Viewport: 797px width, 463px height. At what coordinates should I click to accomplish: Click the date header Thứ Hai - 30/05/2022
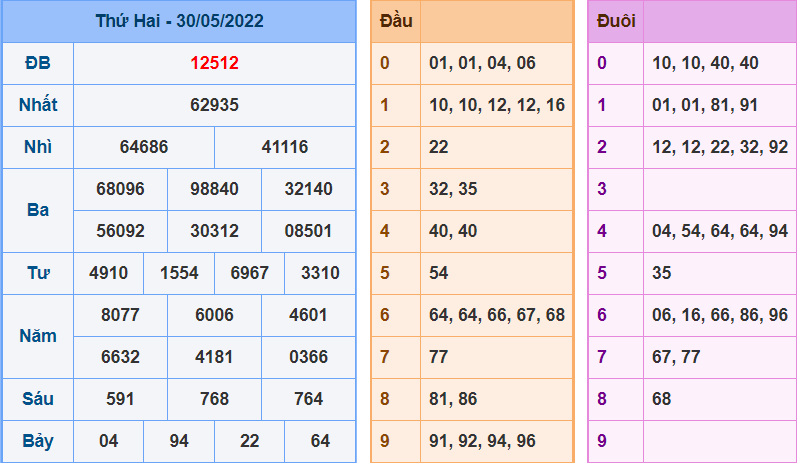tap(179, 21)
